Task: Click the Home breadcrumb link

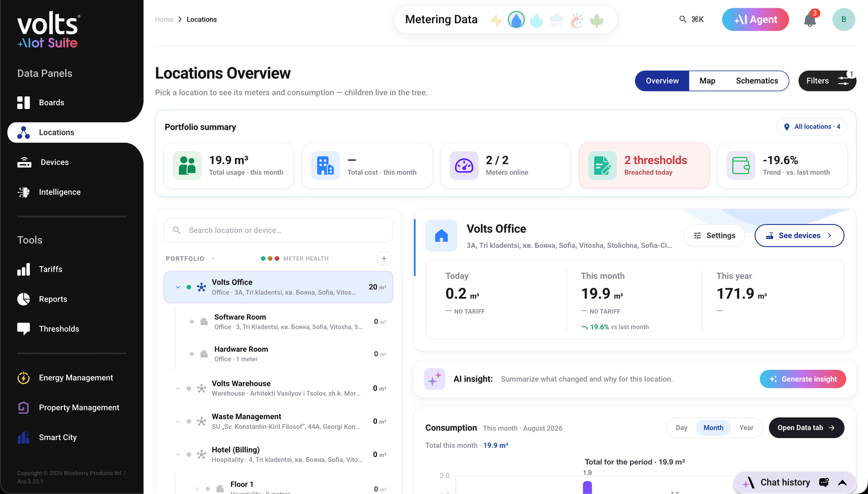Action: pyautogui.click(x=164, y=20)
